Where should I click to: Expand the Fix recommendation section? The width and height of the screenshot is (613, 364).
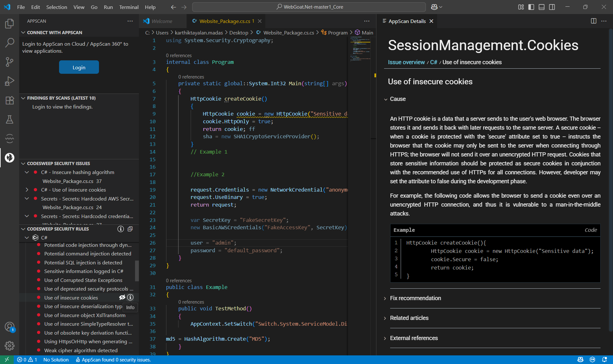(415, 298)
